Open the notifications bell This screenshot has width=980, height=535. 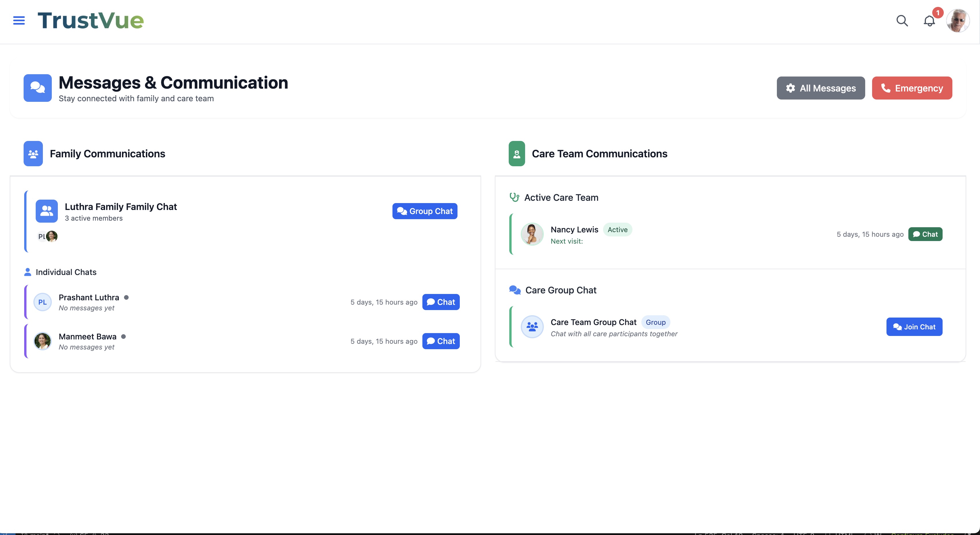pyautogui.click(x=929, y=21)
